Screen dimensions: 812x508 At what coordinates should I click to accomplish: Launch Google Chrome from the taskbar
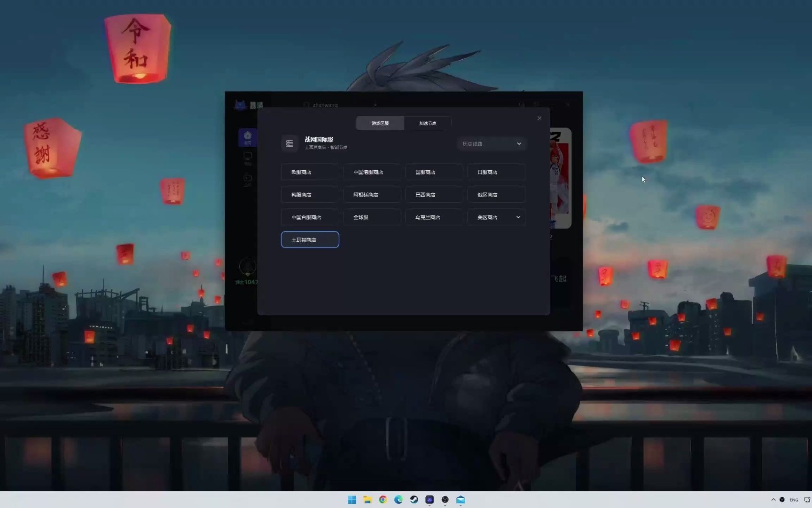point(383,500)
